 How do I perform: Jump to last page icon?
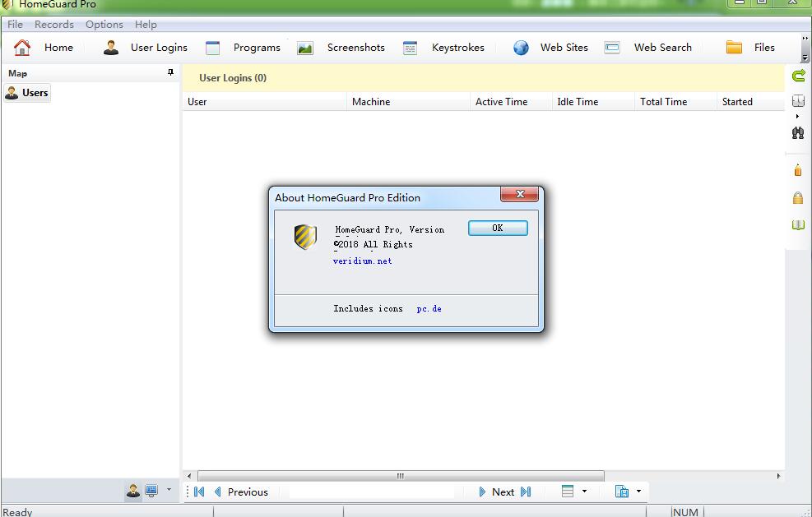[526, 492]
